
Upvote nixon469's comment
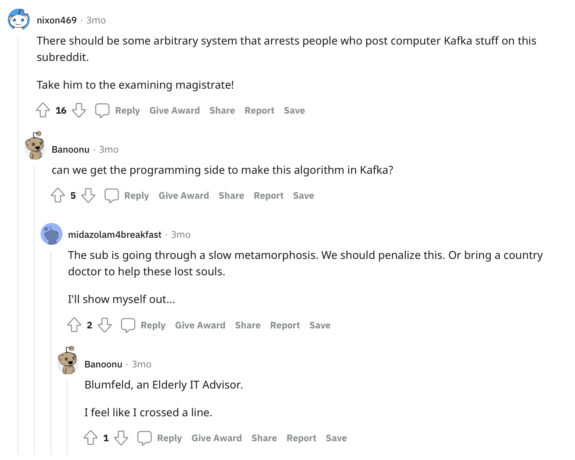pos(43,110)
